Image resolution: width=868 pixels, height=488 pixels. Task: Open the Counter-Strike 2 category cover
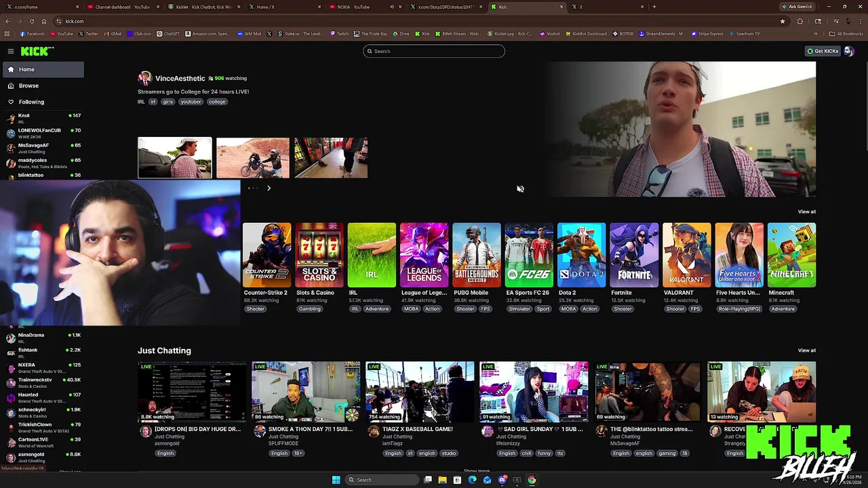pos(267,255)
